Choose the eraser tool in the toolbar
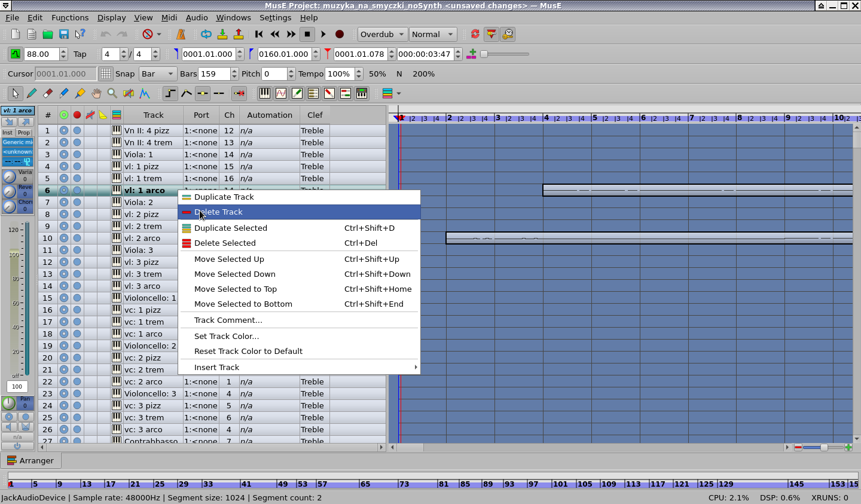Screen dimensions: 861x504 48,93
